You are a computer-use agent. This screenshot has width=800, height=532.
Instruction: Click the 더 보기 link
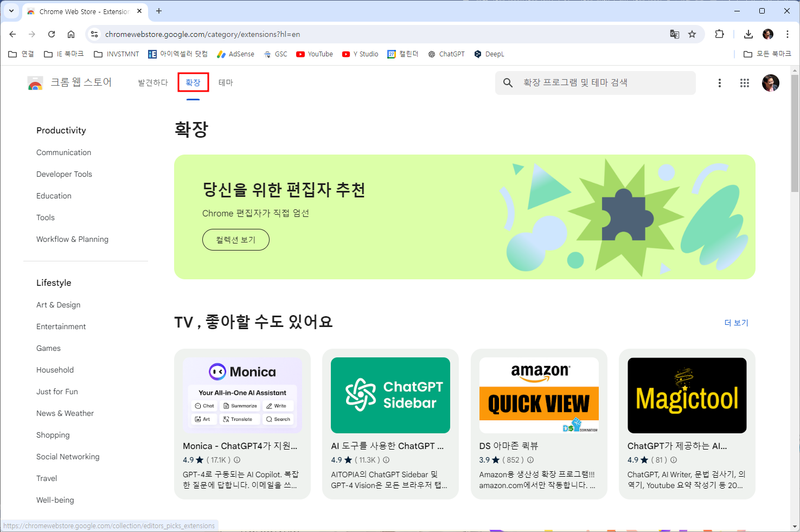click(737, 323)
